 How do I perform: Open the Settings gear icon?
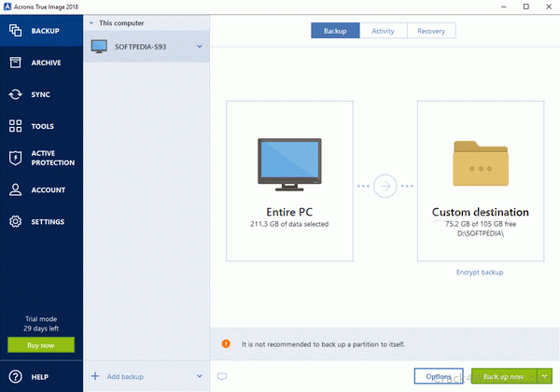tap(15, 221)
